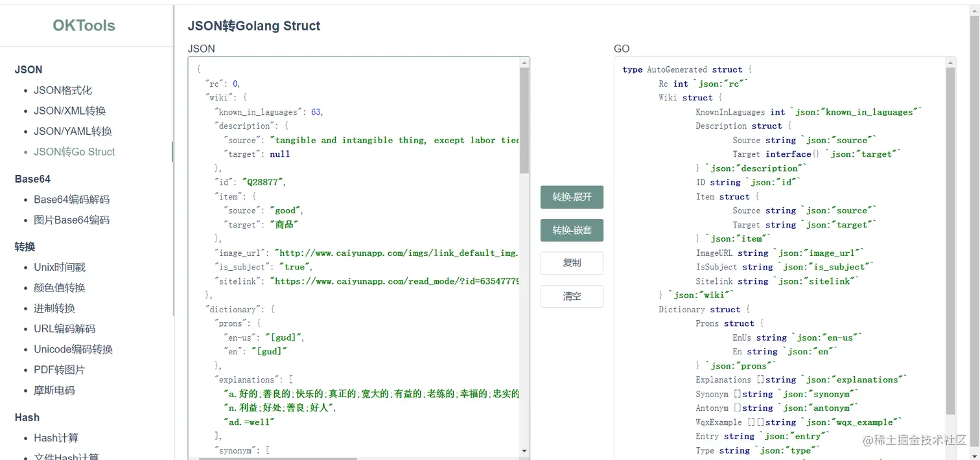Select JSON/YAML转换 in the sidebar
This screenshot has width=980, height=460.
coord(73,131)
